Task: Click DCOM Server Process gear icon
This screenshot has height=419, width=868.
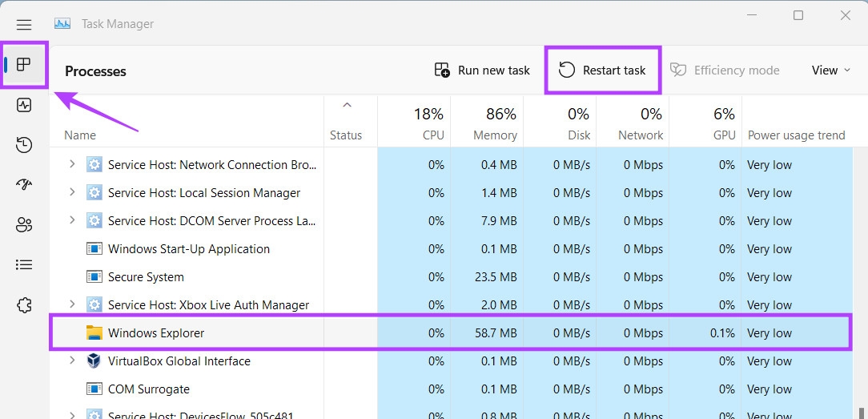Action: click(94, 220)
